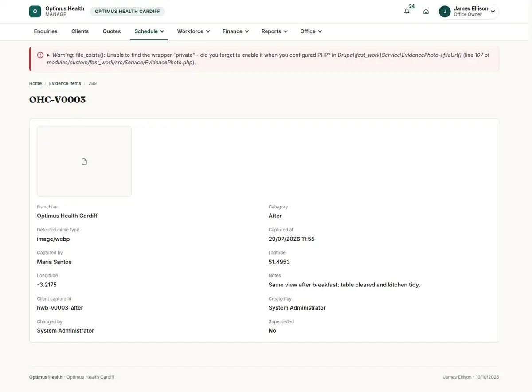Navigate to Quotes
The width and height of the screenshot is (532, 392).
112,31
